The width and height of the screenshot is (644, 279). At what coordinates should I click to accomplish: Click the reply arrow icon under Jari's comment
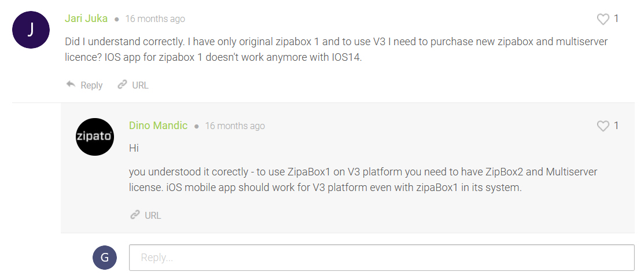tap(71, 85)
